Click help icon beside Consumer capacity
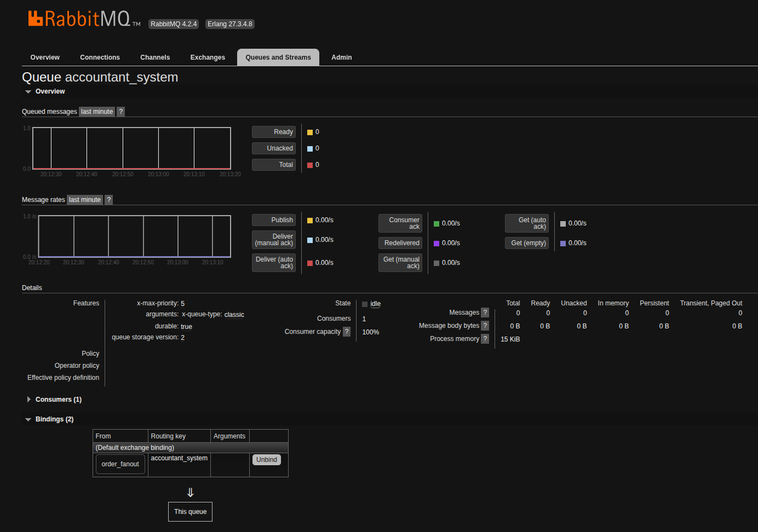Image resolution: width=758 pixels, height=532 pixels. click(x=347, y=332)
